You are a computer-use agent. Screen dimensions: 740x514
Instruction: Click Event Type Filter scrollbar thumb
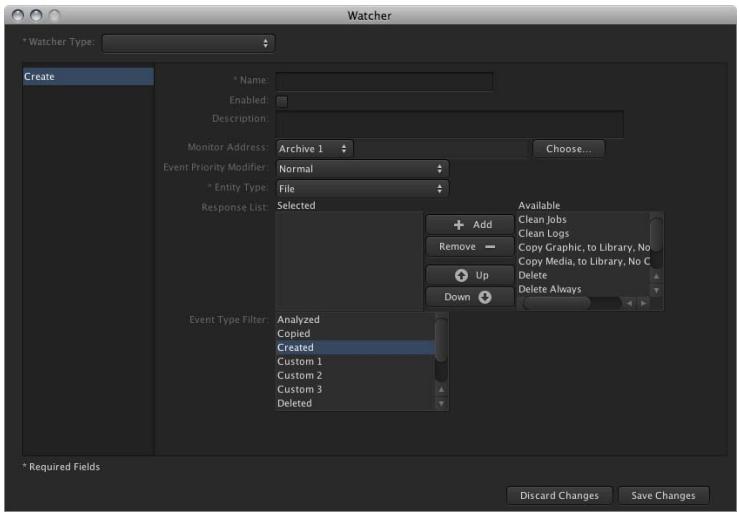pos(441,340)
